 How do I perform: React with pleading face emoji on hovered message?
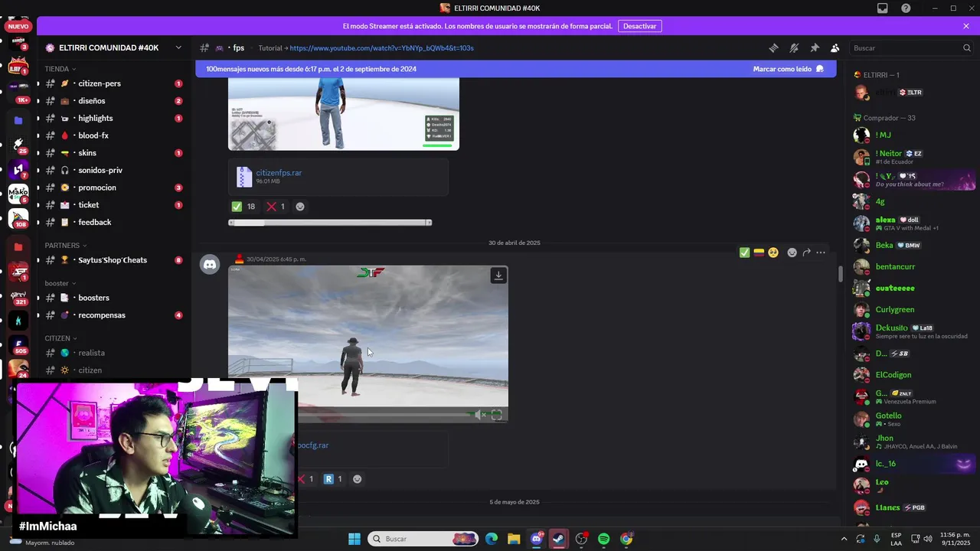[773, 253]
